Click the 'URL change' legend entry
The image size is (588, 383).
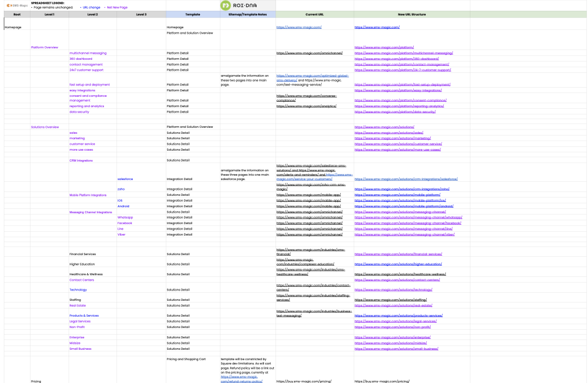(91, 8)
